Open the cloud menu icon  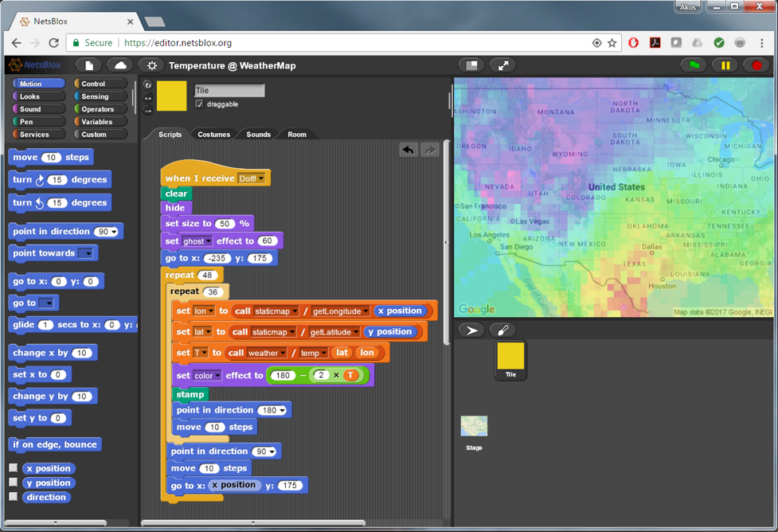pos(120,65)
